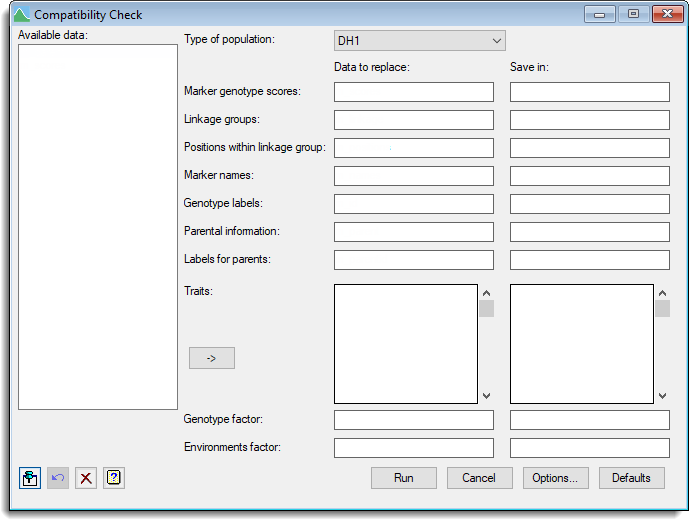Image resolution: width=689 pixels, height=520 pixels.
Task: Click inside the Available data list
Action: click(97, 226)
